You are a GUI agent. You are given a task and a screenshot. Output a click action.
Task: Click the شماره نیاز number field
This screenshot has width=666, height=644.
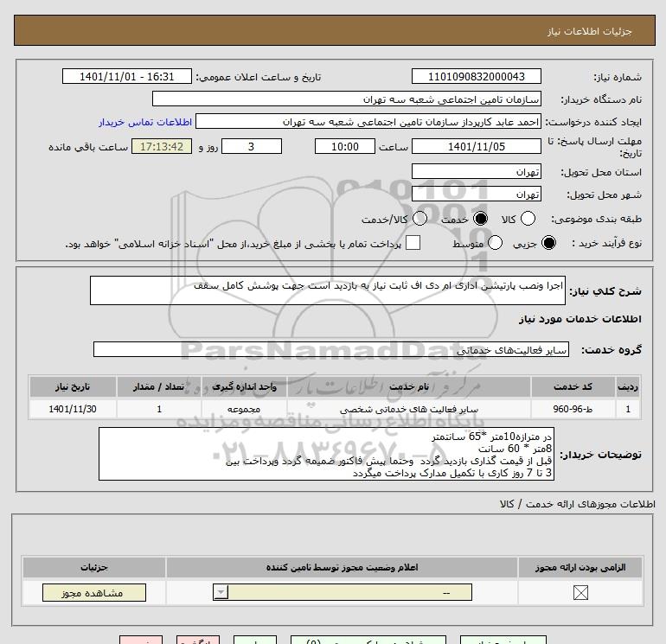(476, 76)
